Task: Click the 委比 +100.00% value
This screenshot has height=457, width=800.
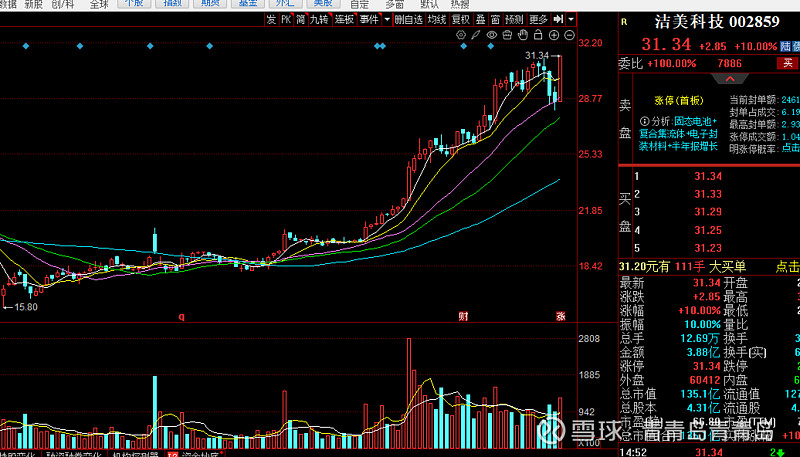Action: tap(671, 64)
